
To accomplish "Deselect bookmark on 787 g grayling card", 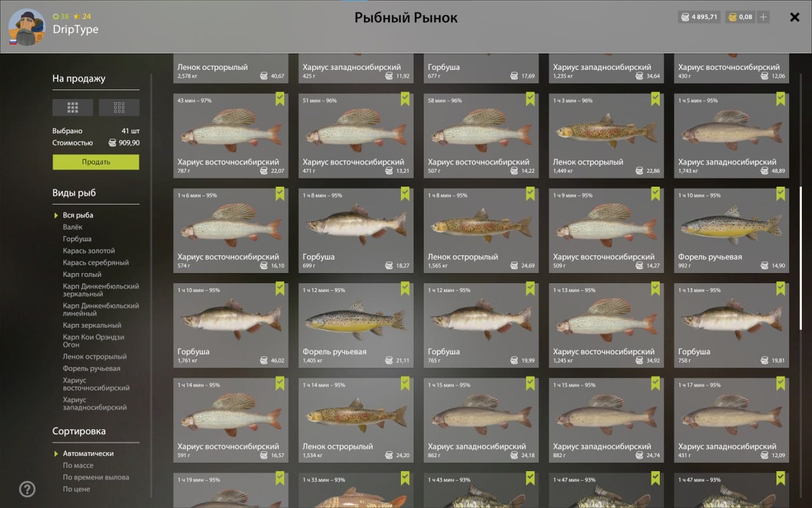I will 280,99.
